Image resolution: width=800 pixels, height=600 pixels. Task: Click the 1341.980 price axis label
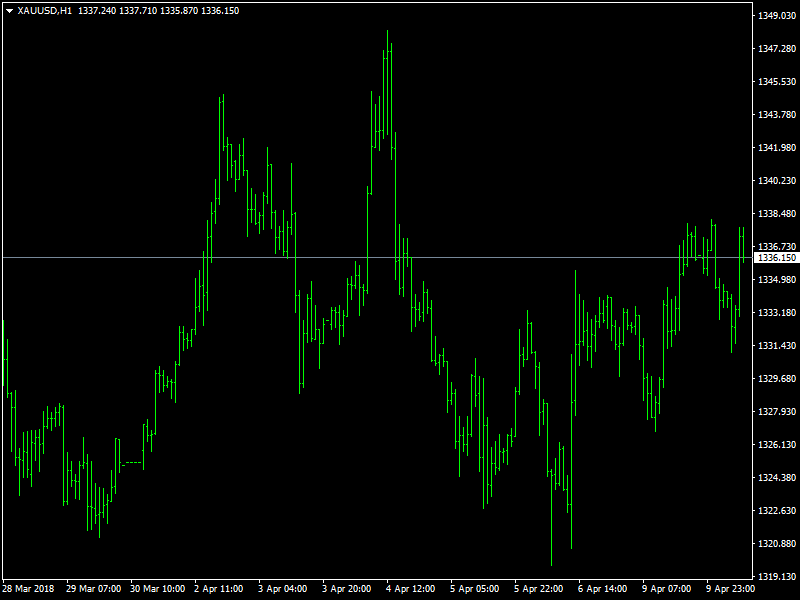pyautogui.click(x=777, y=148)
